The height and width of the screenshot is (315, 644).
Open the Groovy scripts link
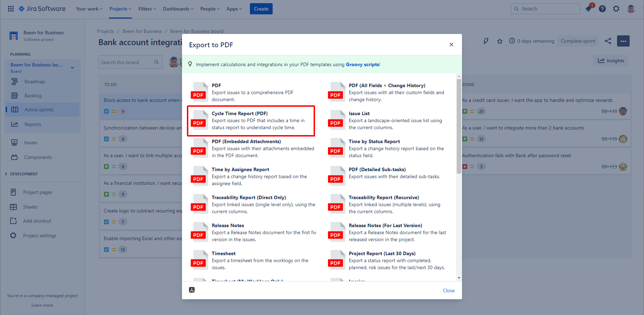point(362,64)
